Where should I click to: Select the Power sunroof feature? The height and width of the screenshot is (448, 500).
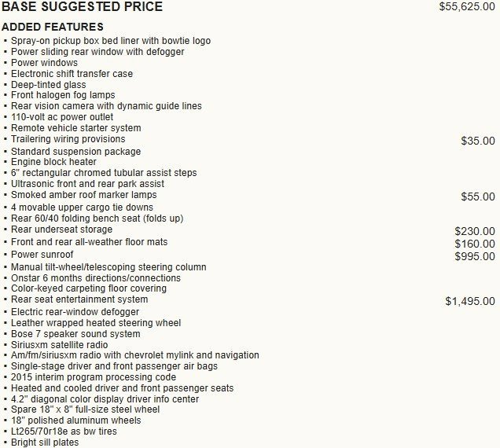point(42,255)
